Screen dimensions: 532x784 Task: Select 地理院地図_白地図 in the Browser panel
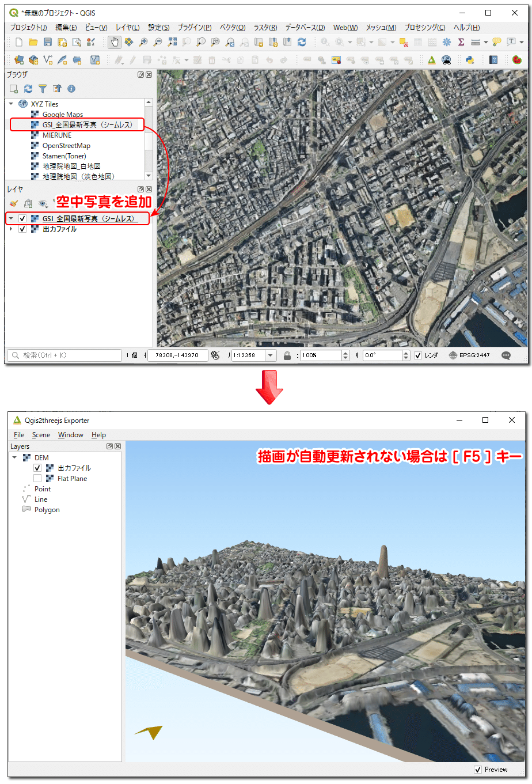pyautogui.click(x=71, y=166)
